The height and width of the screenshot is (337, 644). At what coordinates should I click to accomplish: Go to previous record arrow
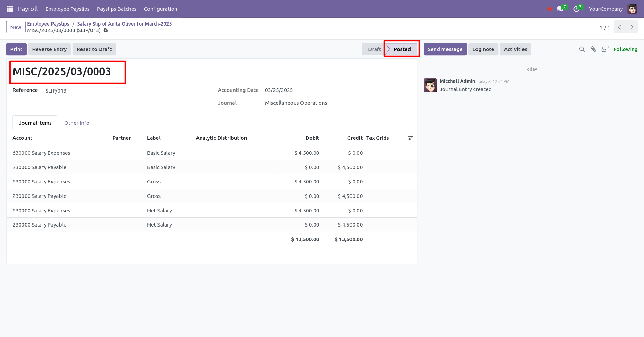[x=619, y=27]
